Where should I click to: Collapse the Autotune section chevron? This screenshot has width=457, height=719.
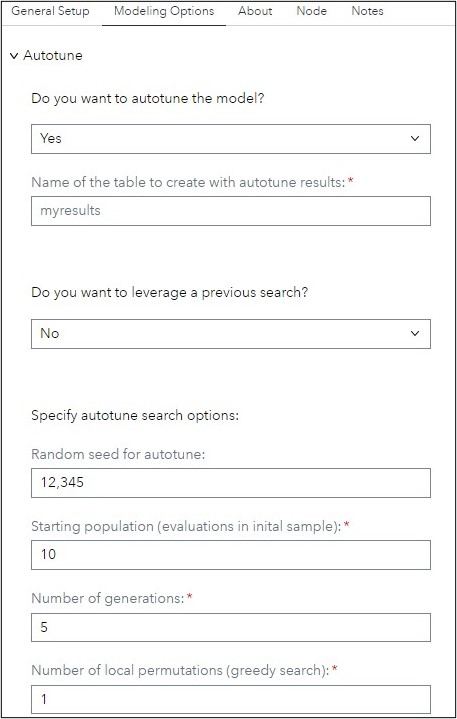[14, 56]
